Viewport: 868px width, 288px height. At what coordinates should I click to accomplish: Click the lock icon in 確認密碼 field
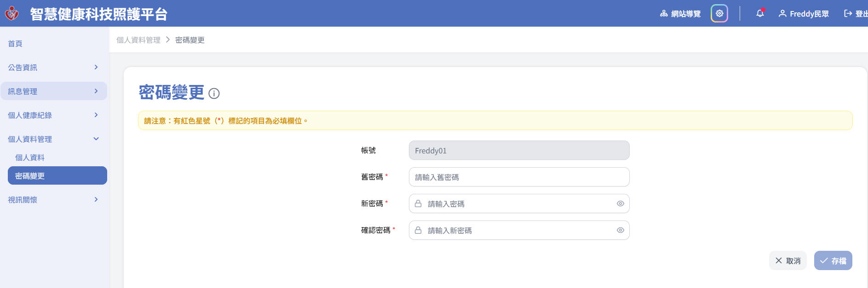pyautogui.click(x=418, y=230)
